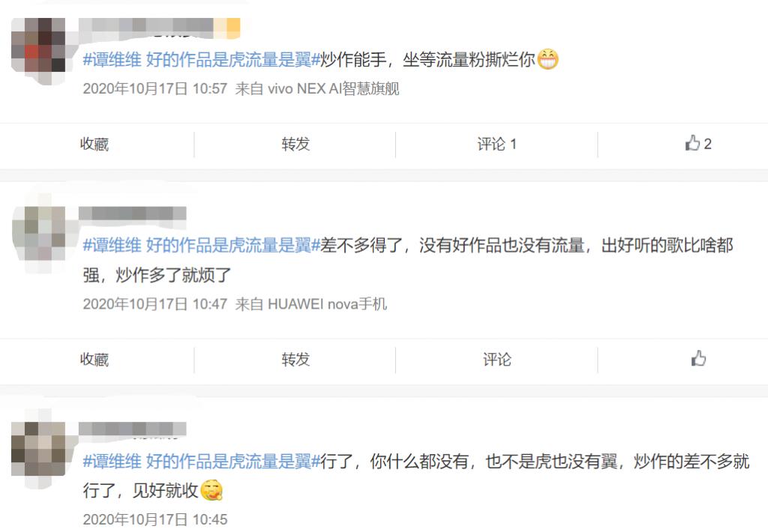The width and height of the screenshot is (768, 532).
Task: Click 收藏 on the first post
Action: point(94,144)
